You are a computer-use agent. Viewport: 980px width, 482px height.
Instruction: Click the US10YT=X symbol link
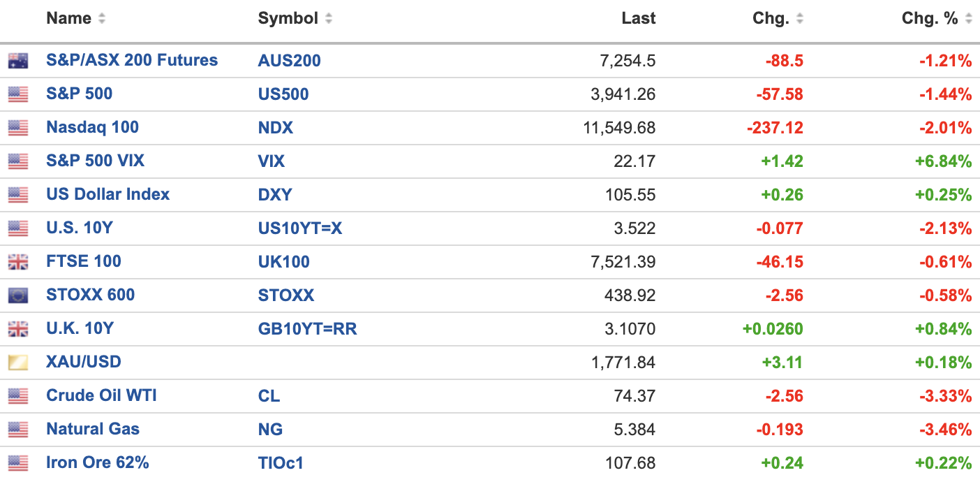[299, 228]
